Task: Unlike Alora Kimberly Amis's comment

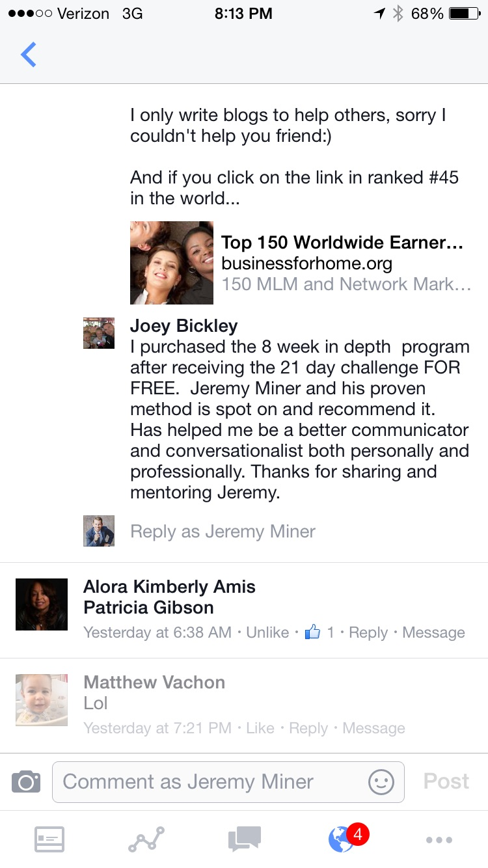Action: [267, 632]
